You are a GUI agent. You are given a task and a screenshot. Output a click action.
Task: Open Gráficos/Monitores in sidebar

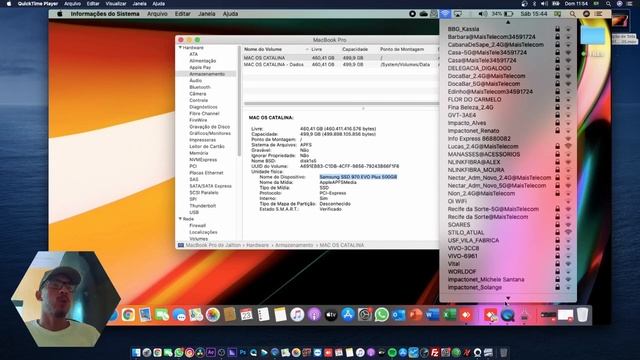tap(210, 133)
